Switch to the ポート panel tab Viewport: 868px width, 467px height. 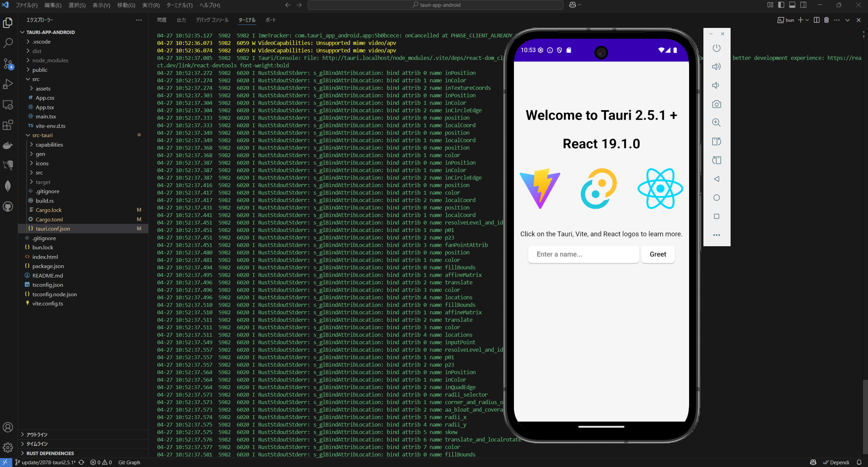point(271,20)
